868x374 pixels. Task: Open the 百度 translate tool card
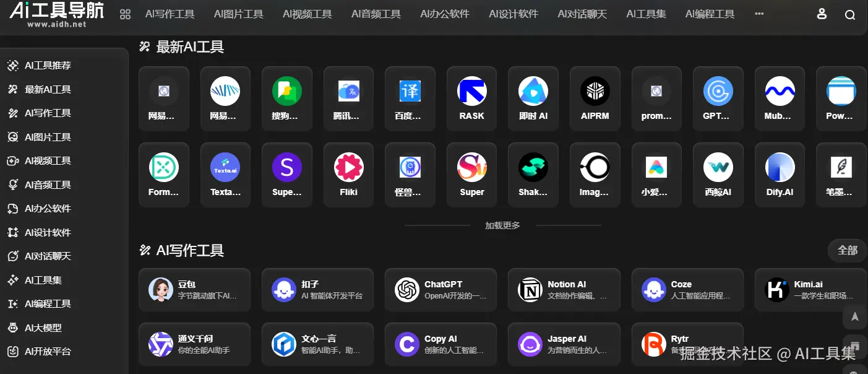coord(410,98)
